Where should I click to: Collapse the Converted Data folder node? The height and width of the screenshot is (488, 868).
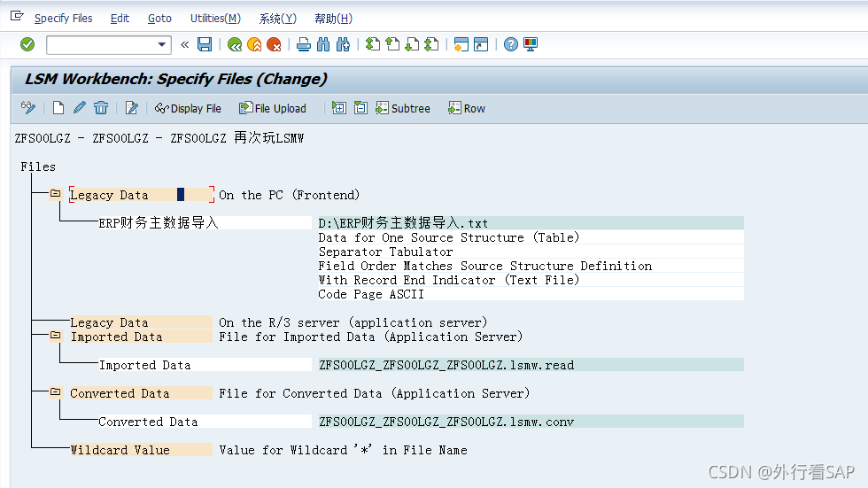pyautogui.click(x=55, y=392)
